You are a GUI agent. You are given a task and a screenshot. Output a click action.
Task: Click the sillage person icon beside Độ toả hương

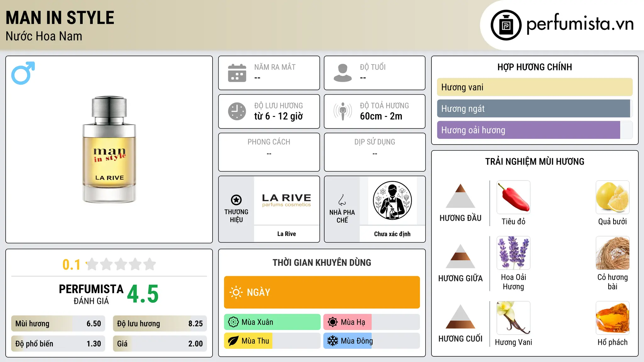click(343, 111)
